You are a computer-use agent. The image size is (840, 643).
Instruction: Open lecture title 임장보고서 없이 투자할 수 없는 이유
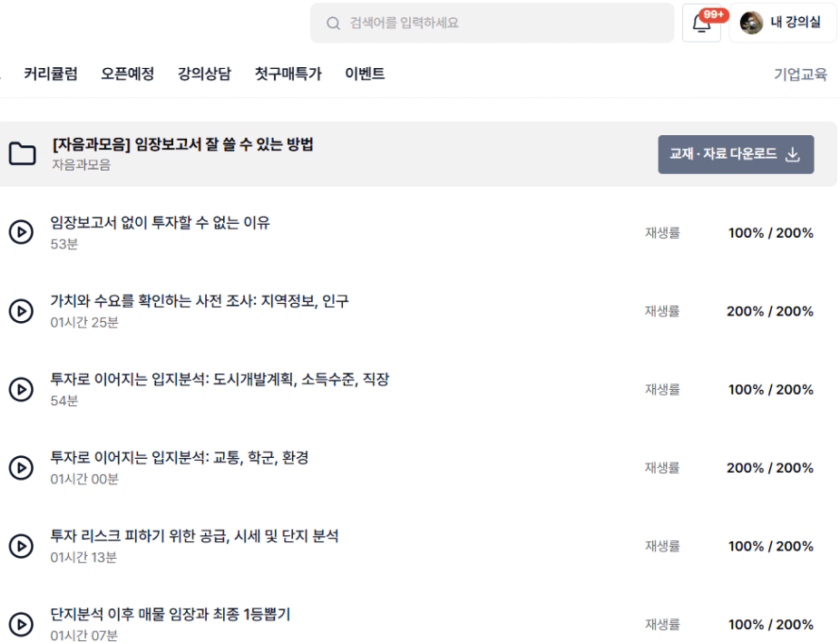point(161,222)
